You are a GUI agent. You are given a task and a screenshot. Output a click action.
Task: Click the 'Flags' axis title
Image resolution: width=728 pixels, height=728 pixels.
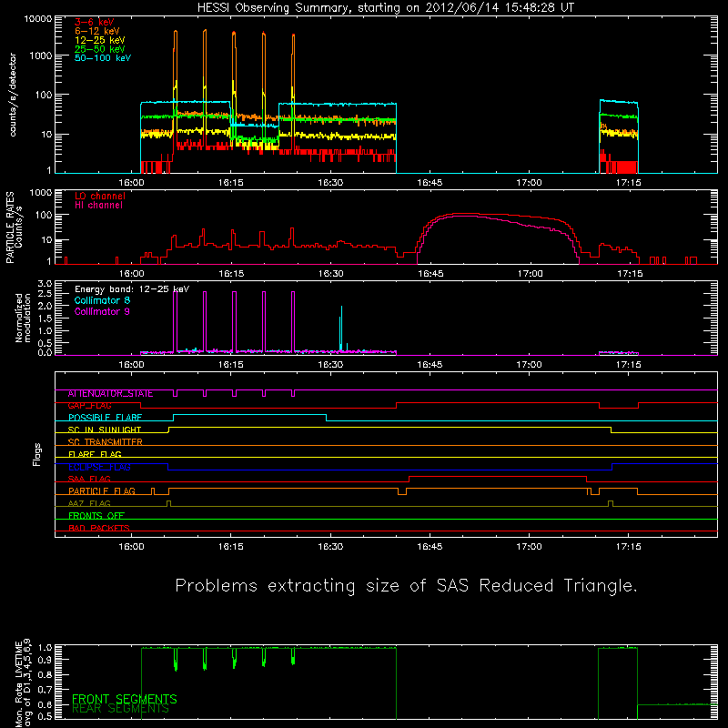tap(37, 455)
